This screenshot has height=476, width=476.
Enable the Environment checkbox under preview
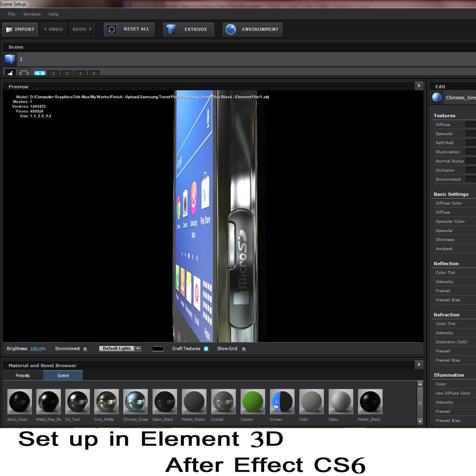[x=86, y=349]
